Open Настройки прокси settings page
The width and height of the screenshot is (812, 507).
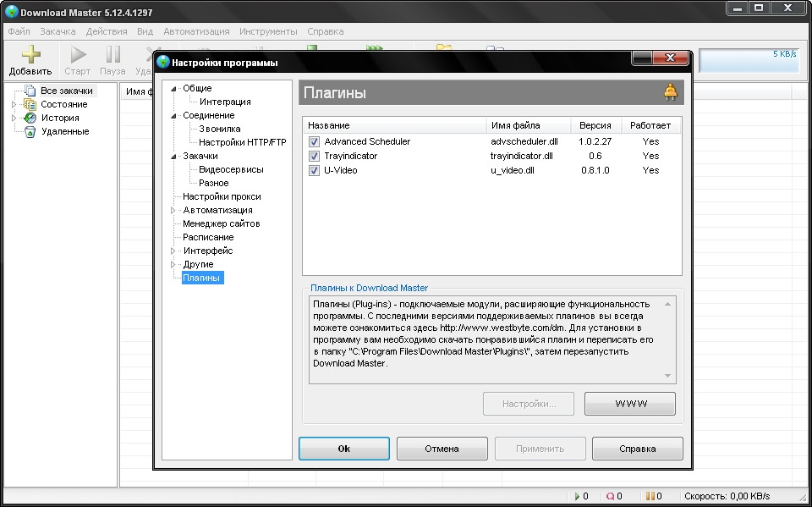click(x=222, y=196)
